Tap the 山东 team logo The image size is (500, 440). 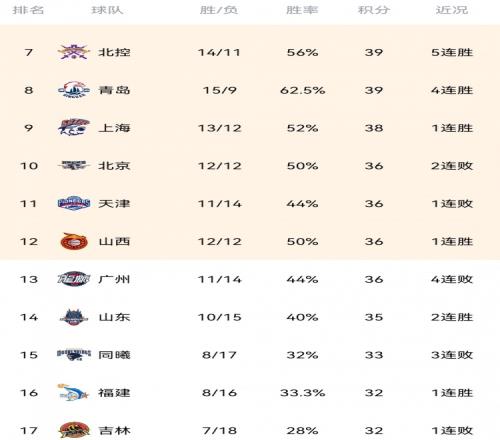[x=74, y=317]
